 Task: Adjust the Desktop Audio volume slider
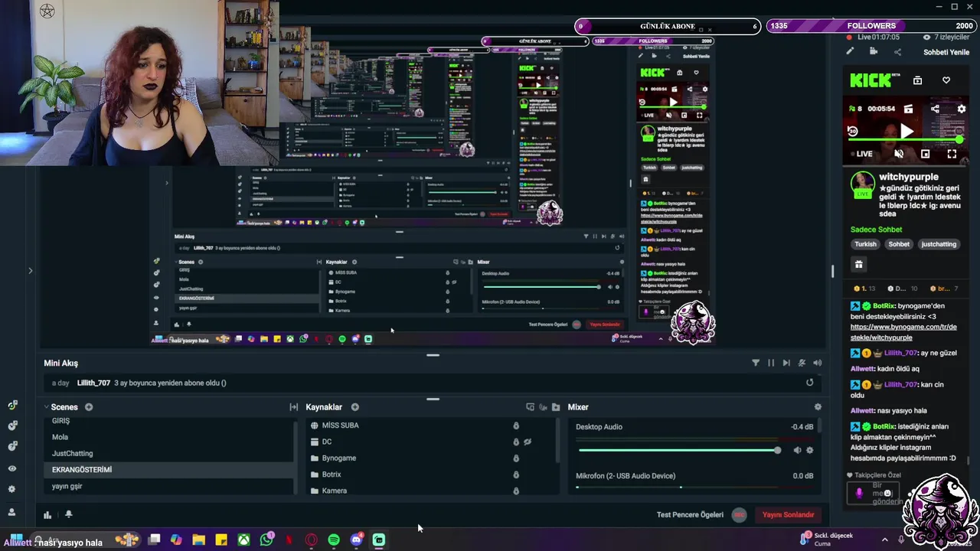point(678,450)
